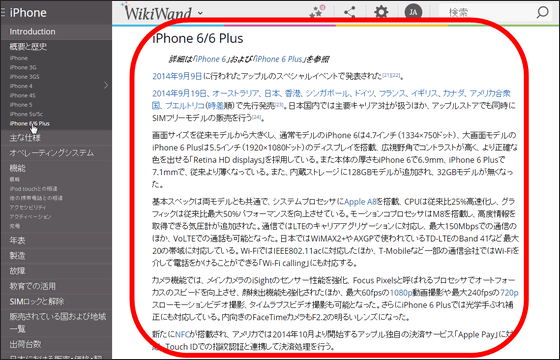
Task: Open the シンガポール link
Action: click(x=327, y=93)
